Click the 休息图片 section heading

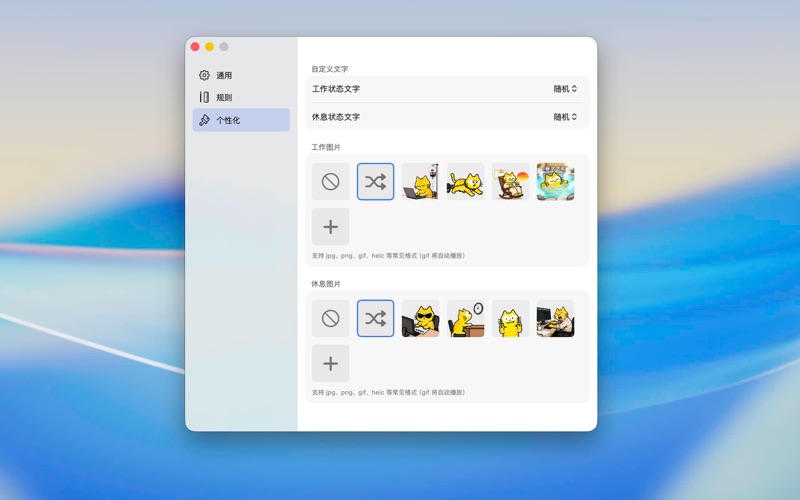tap(326, 284)
